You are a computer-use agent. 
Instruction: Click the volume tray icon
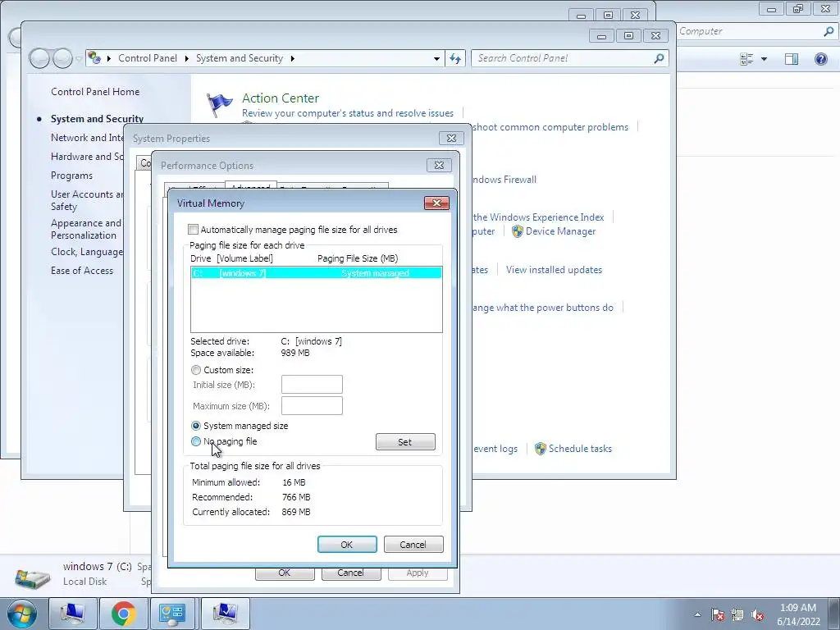(x=757, y=614)
